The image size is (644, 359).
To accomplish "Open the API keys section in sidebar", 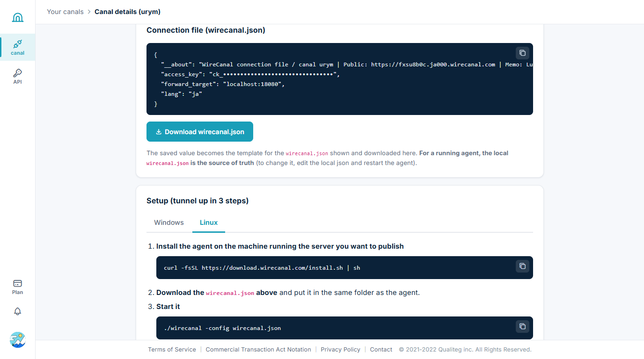I will pos(17,76).
